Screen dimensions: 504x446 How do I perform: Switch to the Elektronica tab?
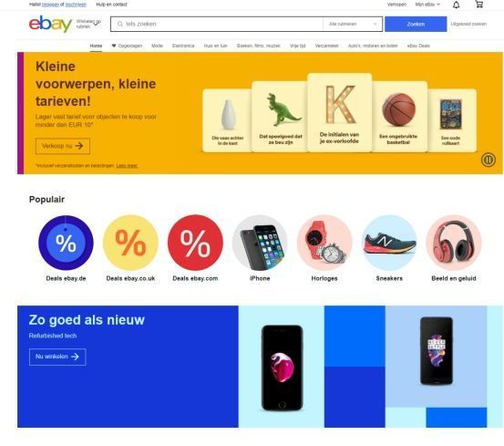click(x=183, y=46)
